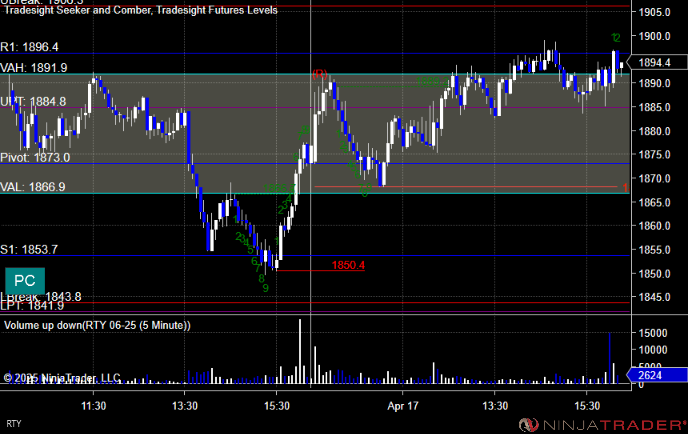The width and height of the screenshot is (688, 434).
Task: Click the green count number 9 below the low
Action: [265, 288]
